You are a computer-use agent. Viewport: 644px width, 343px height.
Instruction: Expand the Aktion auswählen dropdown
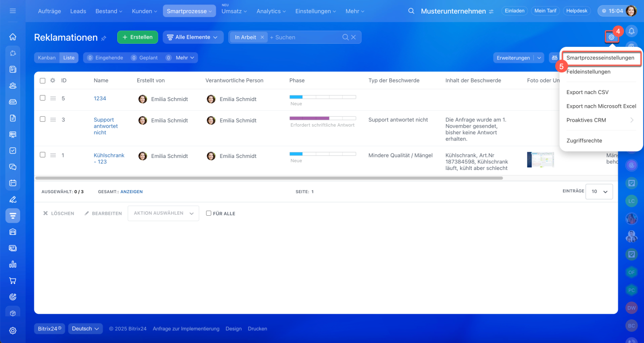163,213
